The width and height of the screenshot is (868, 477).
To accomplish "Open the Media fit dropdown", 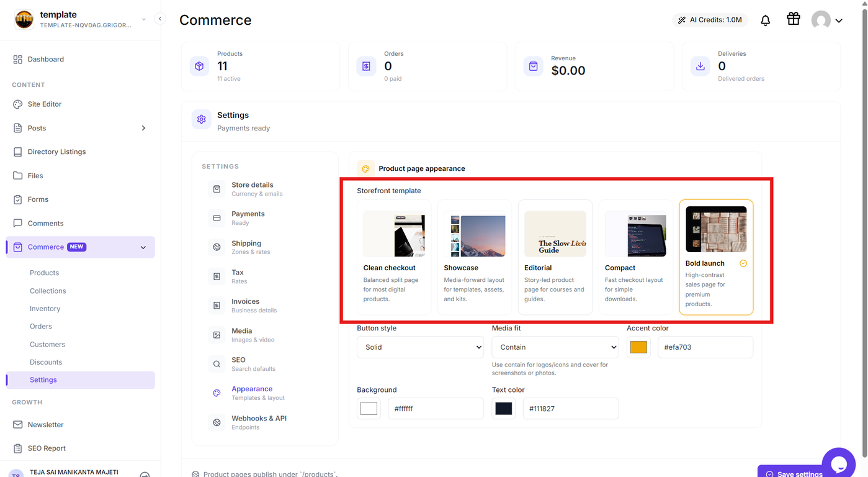I will 555,347.
